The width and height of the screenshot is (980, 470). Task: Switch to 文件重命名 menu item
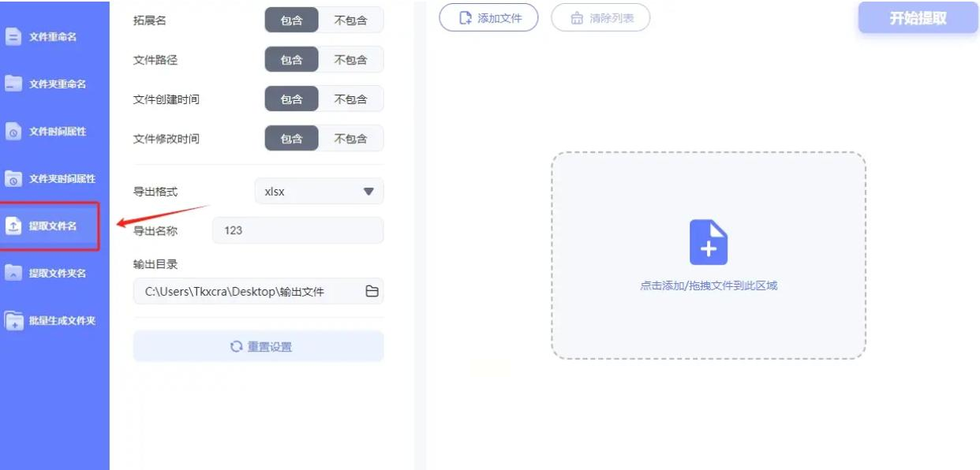[53, 37]
